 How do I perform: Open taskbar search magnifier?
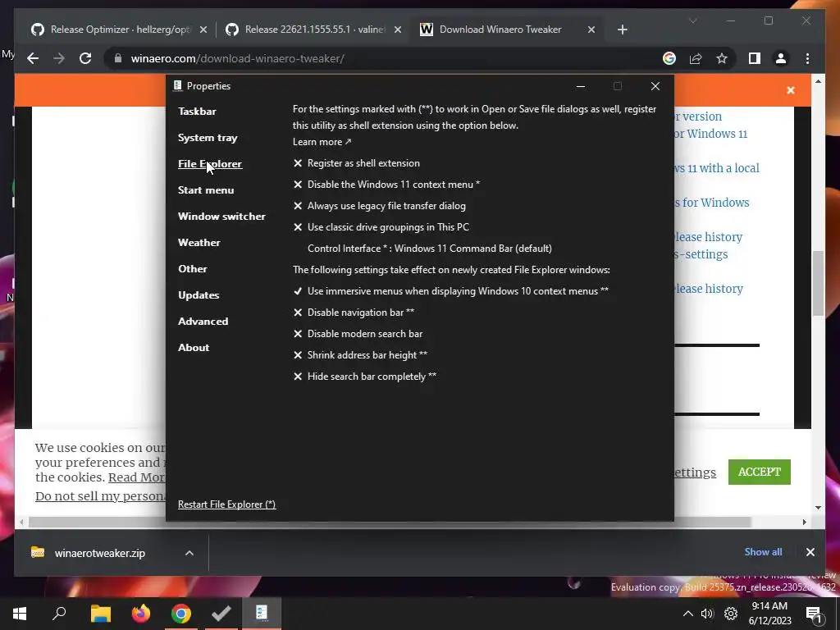[59, 614]
